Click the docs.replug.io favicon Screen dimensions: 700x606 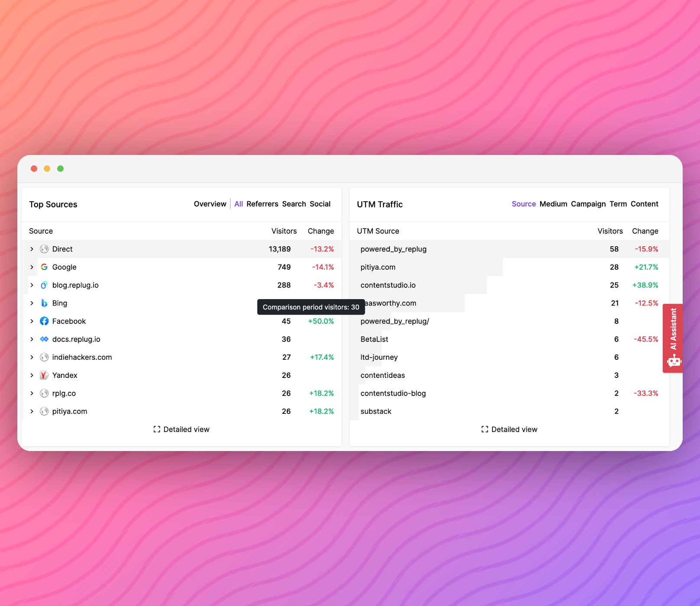pyautogui.click(x=44, y=339)
